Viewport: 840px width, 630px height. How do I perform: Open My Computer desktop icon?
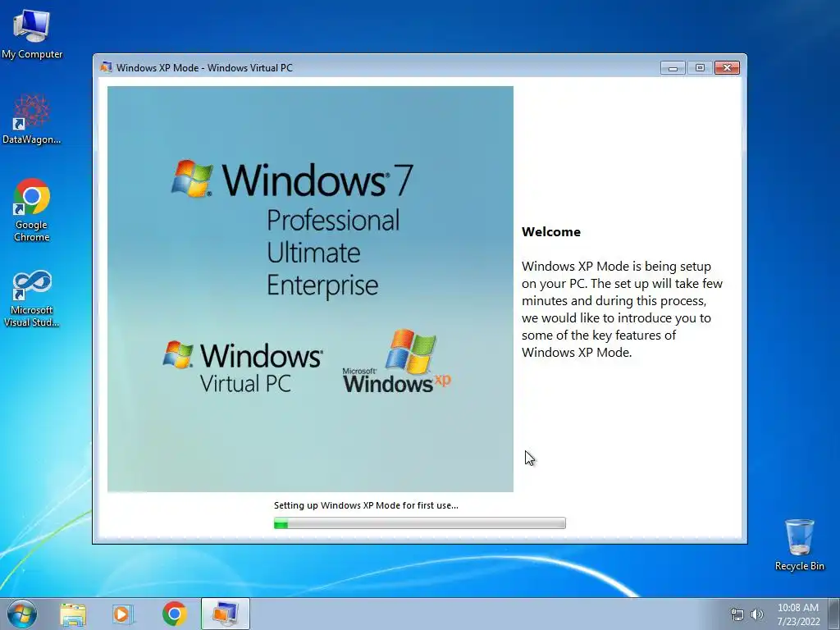click(32, 34)
